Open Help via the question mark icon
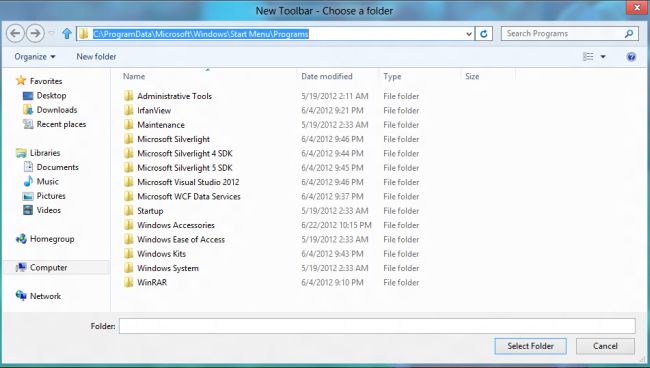 (631, 57)
